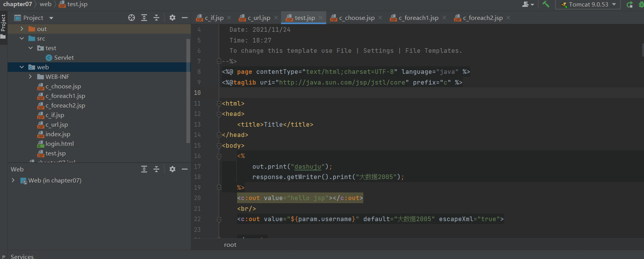This screenshot has width=644, height=259.
Task: Click the Title text inside the title tag
Action: point(273,124)
